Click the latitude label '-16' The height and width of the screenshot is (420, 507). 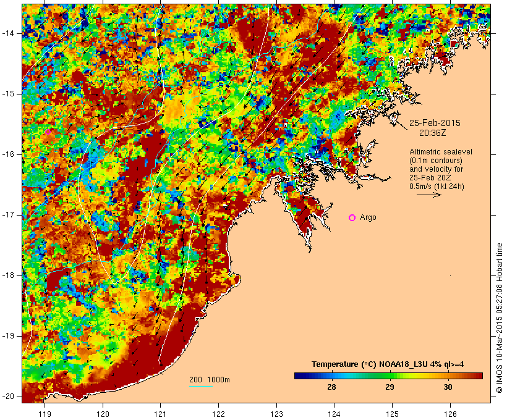8,154
